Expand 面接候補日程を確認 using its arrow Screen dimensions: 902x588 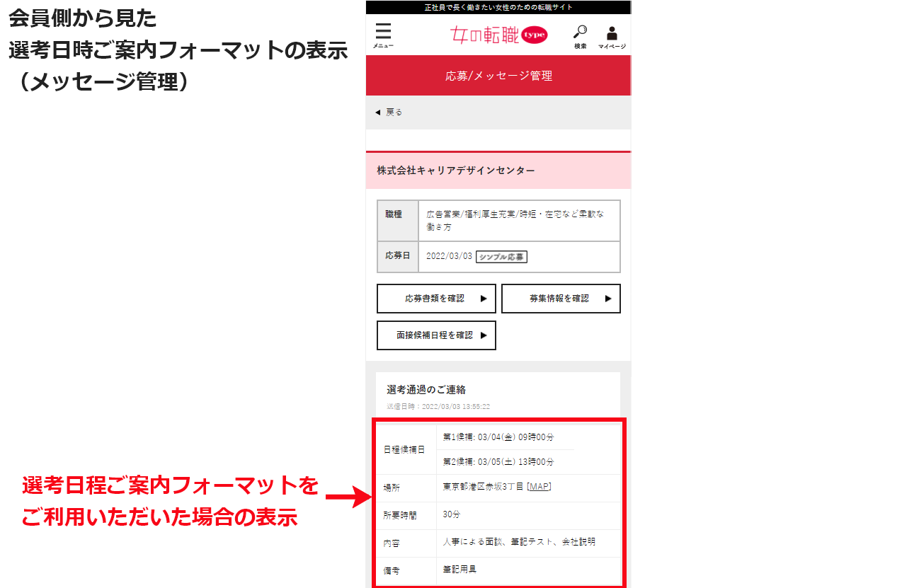485,335
